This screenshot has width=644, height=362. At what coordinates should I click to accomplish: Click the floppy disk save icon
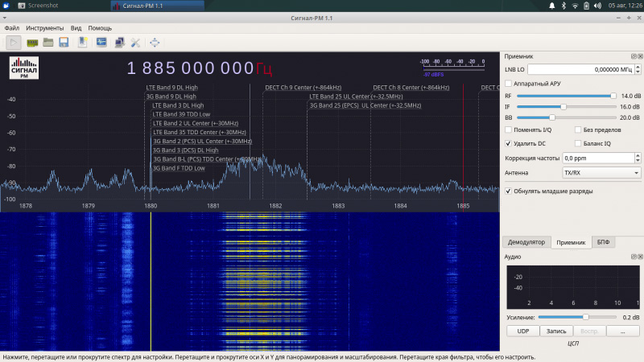click(x=63, y=42)
